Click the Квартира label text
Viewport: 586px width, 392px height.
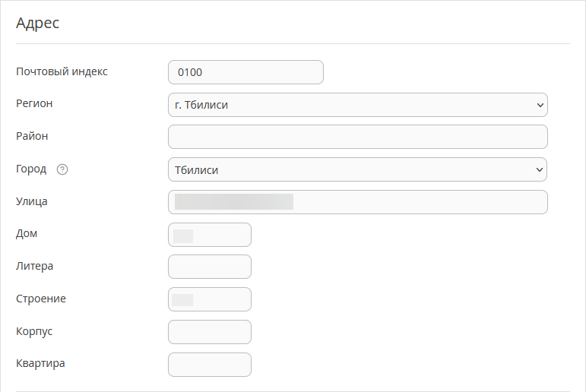point(40,363)
